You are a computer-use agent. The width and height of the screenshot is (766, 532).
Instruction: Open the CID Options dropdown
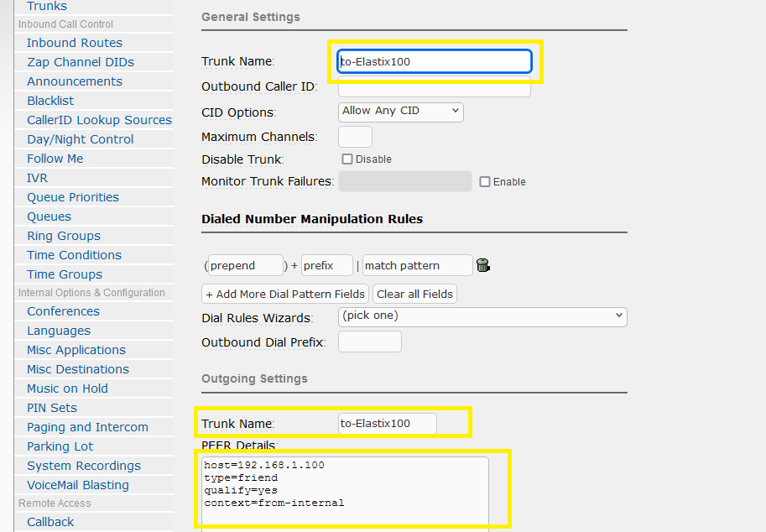401,111
